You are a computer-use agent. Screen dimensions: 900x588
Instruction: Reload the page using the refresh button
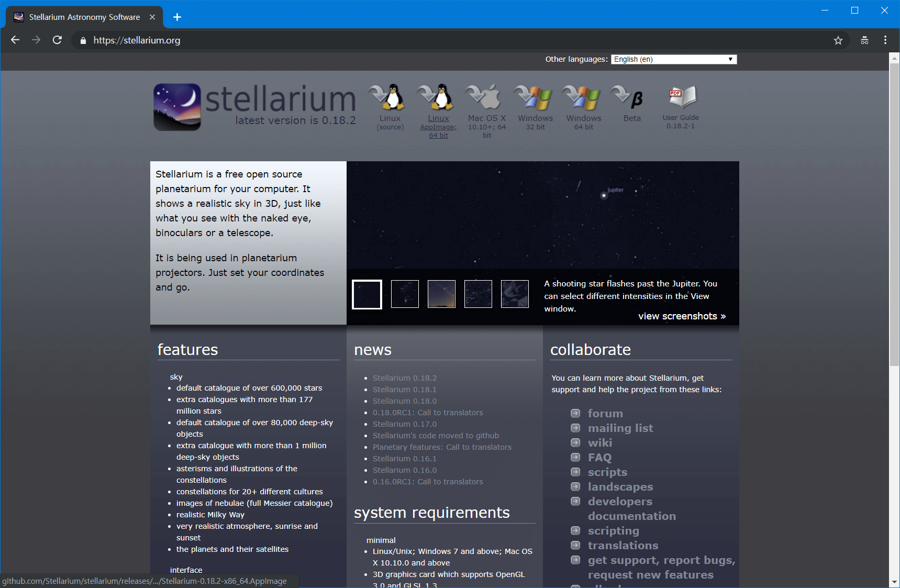58,40
